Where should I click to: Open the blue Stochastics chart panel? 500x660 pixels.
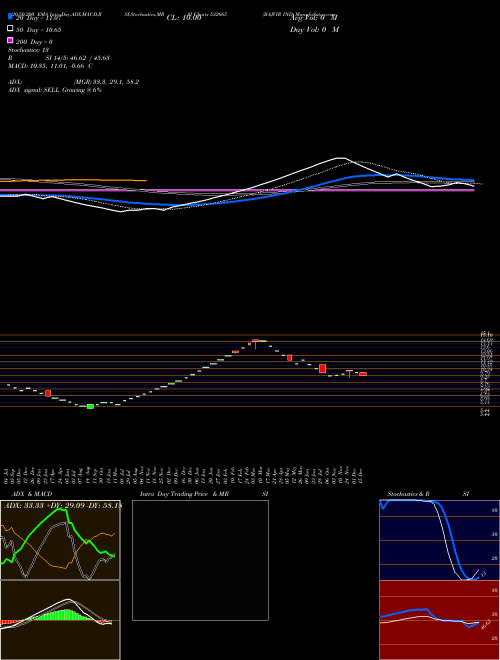pyautogui.click(x=439, y=540)
